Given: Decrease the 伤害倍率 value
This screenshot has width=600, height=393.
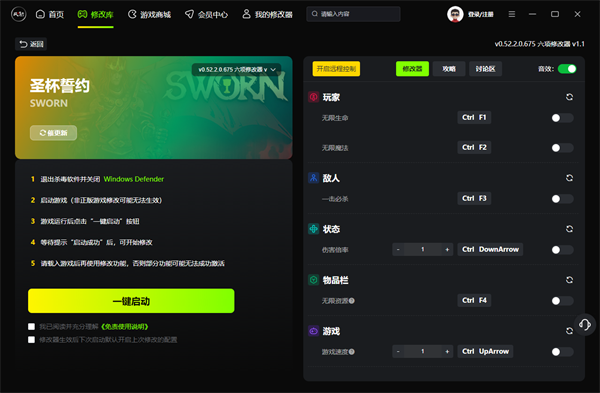Looking at the screenshot, I should [398, 249].
